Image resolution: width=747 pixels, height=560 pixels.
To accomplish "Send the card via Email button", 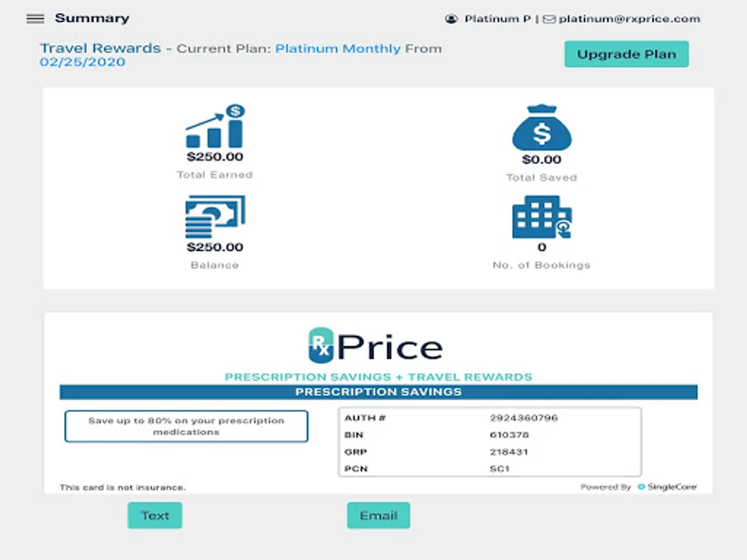I will 378,515.
